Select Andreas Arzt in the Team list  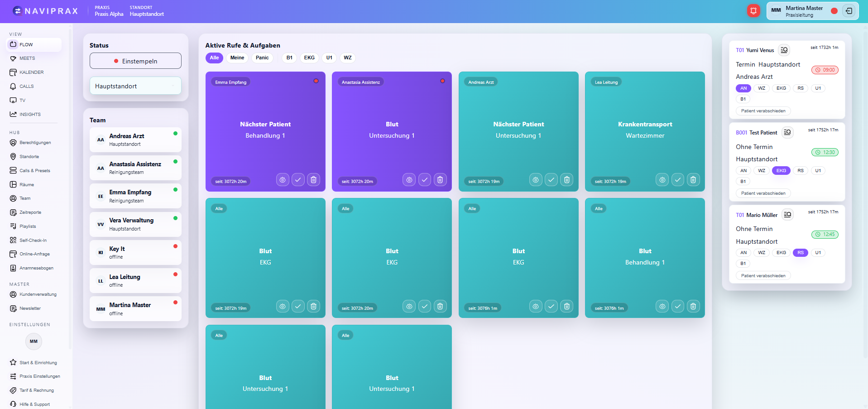(135, 140)
